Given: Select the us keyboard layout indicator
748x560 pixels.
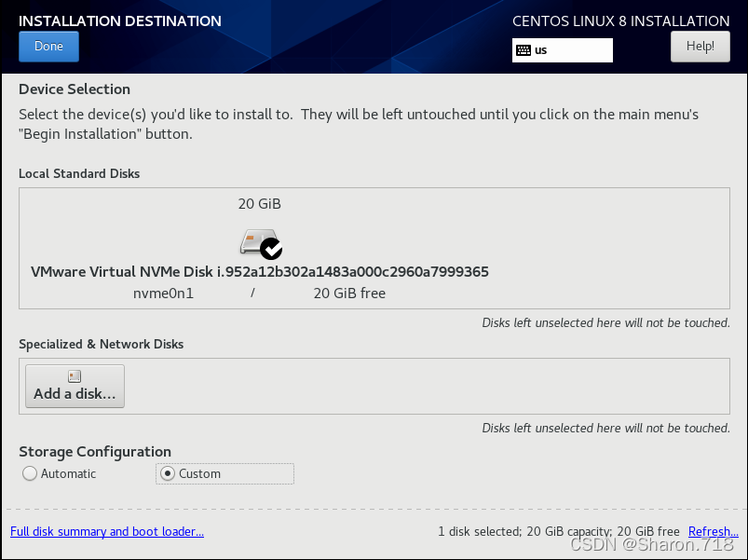Looking at the screenshot, I should tap(562, 50).
